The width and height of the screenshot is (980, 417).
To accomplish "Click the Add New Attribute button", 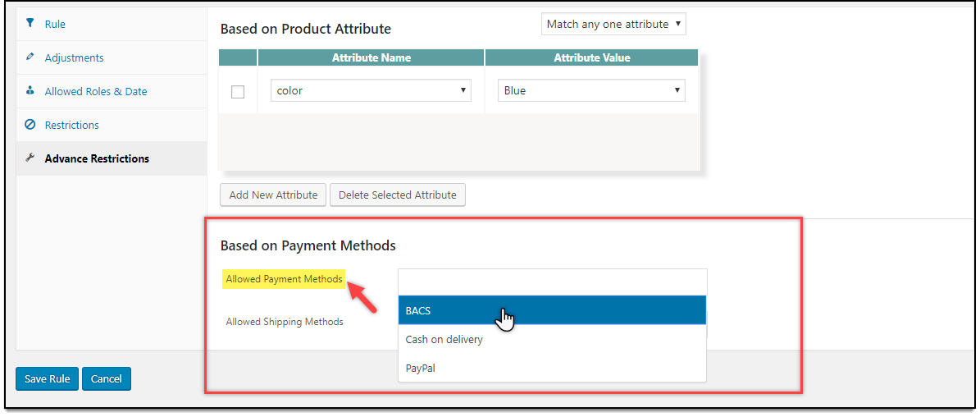I will [x=273, y=195].
